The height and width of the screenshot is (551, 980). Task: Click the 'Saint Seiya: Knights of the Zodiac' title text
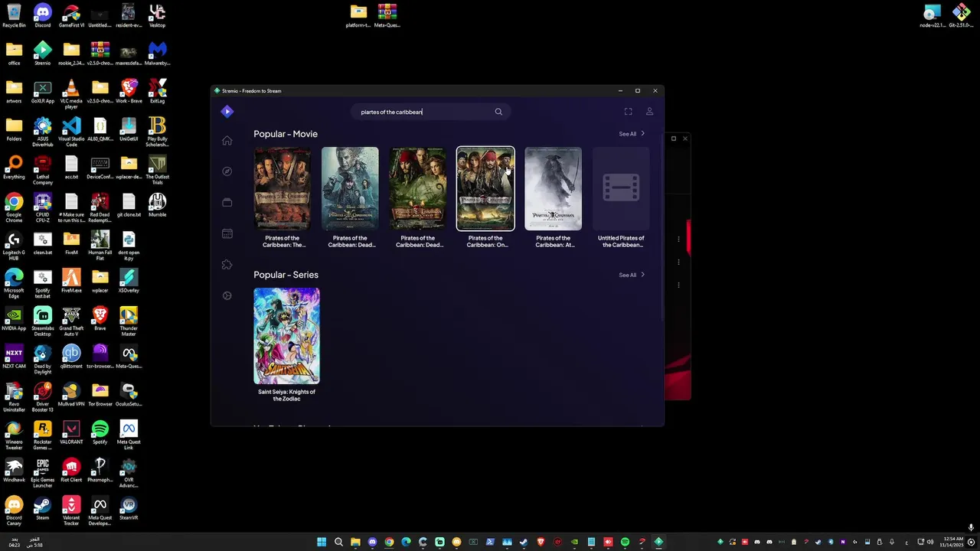click(x=286, y=395)
